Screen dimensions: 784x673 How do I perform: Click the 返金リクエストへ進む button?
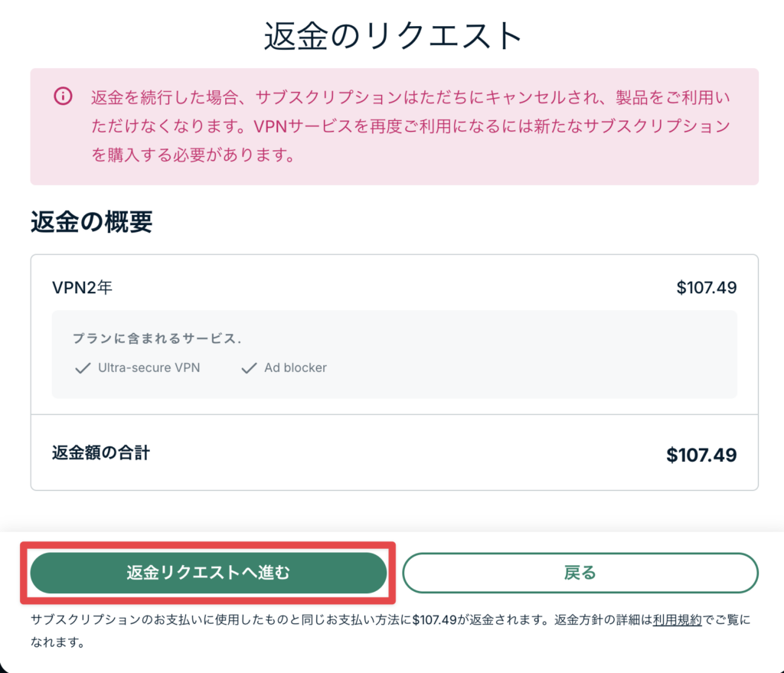click(x=209, y=572)
